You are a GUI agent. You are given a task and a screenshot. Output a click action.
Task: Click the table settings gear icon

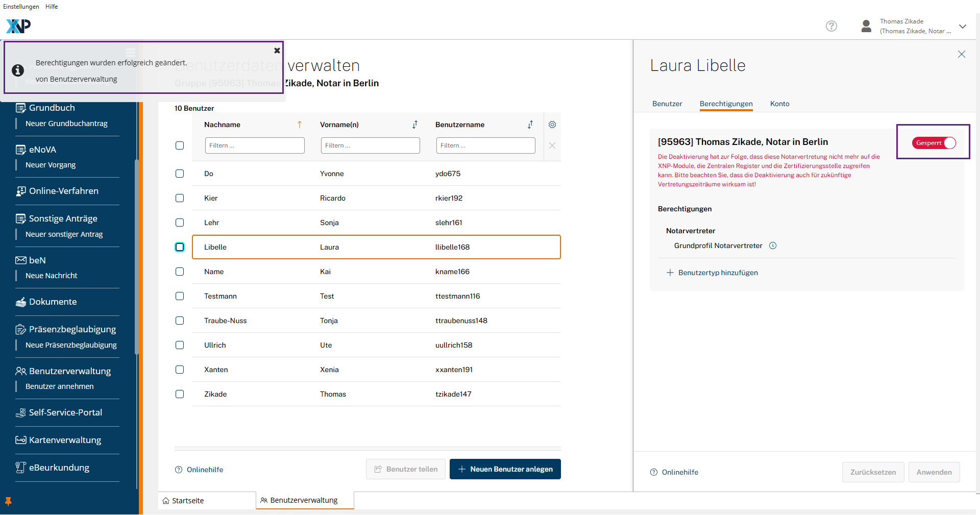point(552,125)
